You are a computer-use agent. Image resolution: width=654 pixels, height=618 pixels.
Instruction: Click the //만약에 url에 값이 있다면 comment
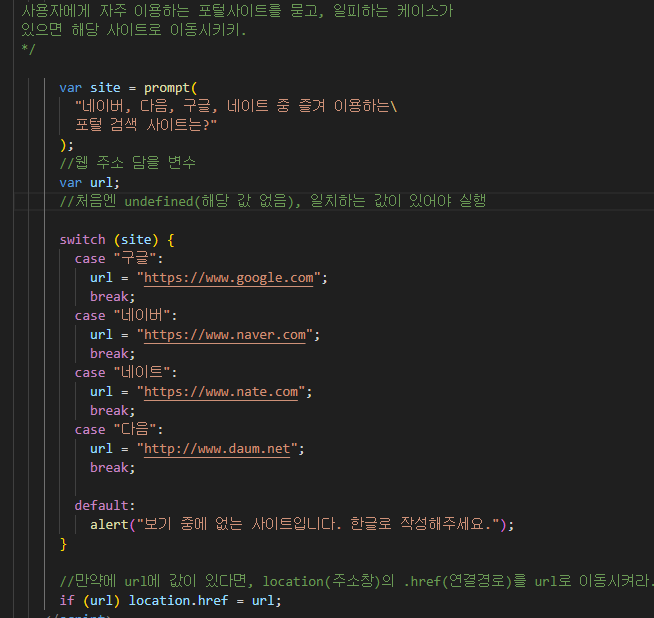(x=355, y=581)
